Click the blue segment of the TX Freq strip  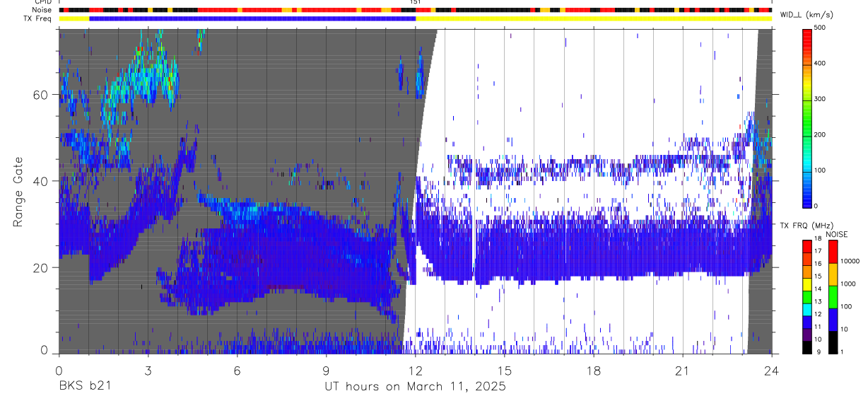[252, 18]
